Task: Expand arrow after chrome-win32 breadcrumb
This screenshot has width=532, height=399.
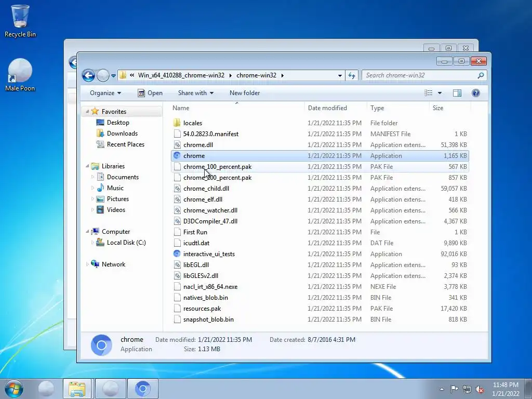Action: (282, 75)
